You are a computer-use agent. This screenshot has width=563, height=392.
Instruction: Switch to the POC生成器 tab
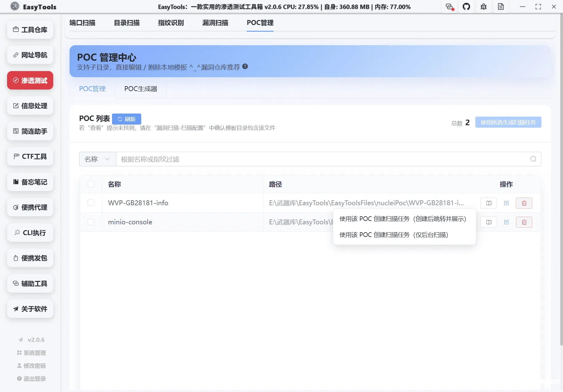click(x=141, y=89)
